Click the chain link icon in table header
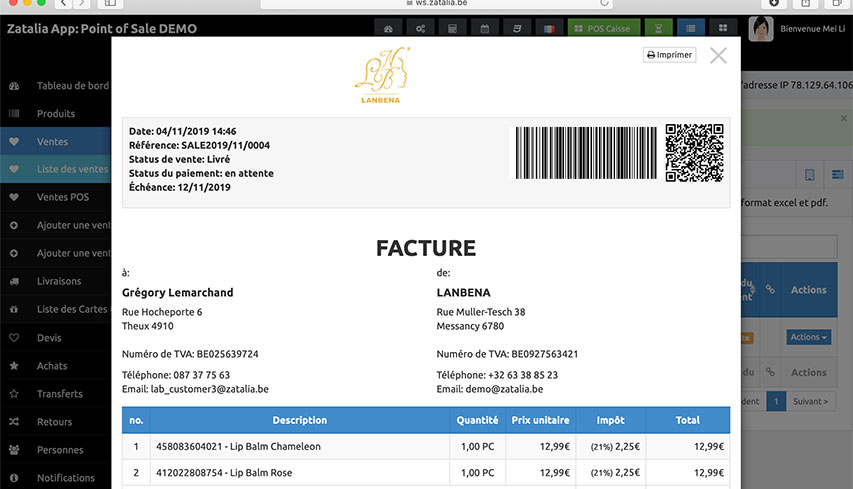The image size is (853, 489). click(x=770, y=289)
